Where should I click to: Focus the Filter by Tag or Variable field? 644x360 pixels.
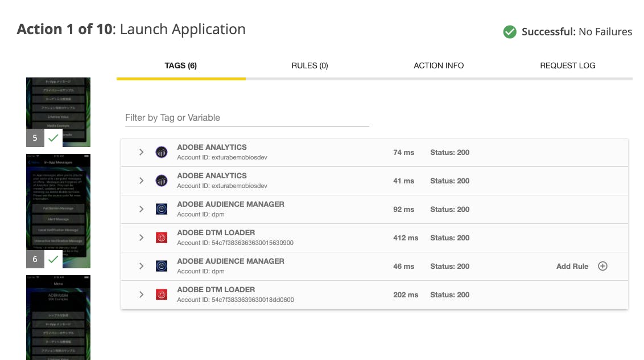pos(247,118)
